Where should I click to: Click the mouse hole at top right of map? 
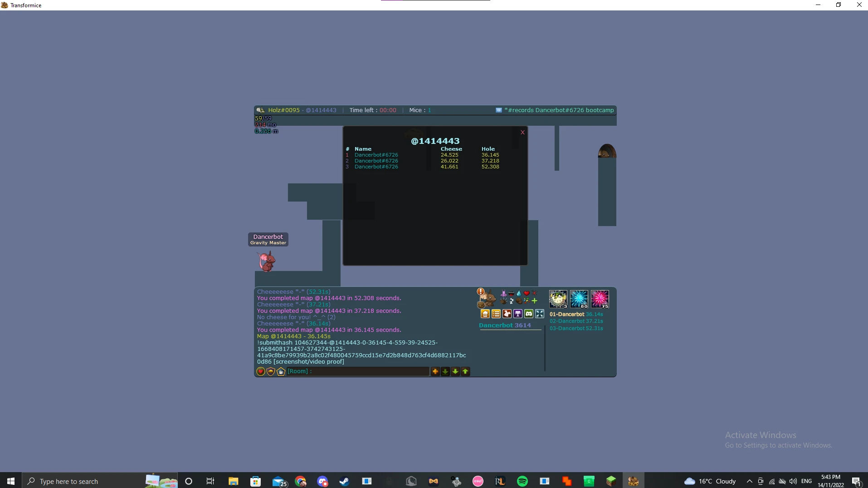[607, 151]
